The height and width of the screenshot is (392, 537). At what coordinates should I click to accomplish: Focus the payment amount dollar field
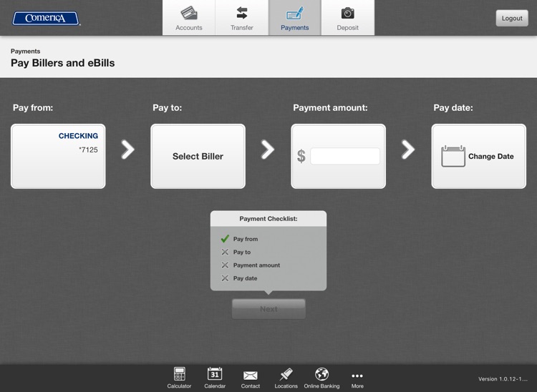pos(345,156)
